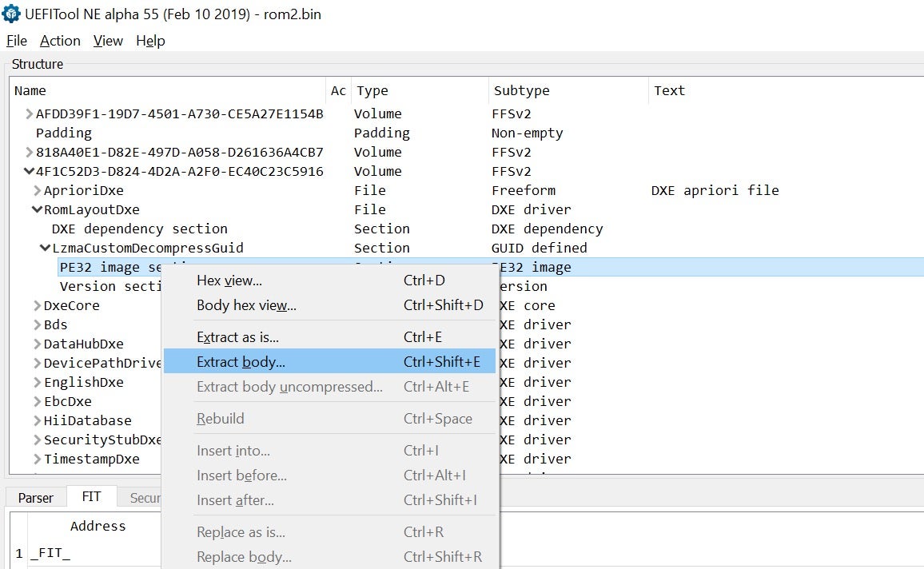Click Extract as is... option
924x569 pixels.
[x=237, y=337]
